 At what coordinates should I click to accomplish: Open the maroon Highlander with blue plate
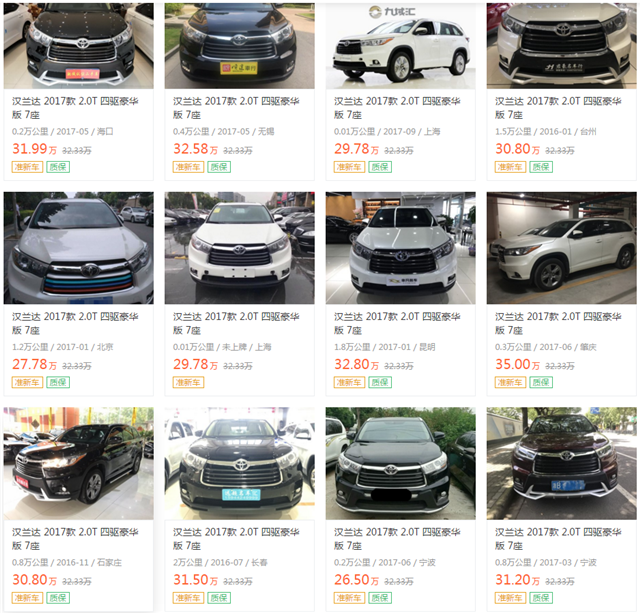562,463
